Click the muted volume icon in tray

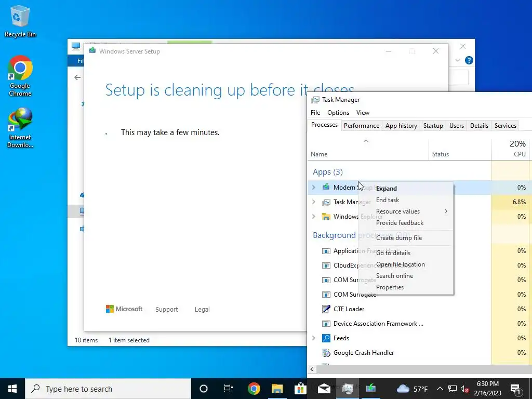tap(465, 389)
